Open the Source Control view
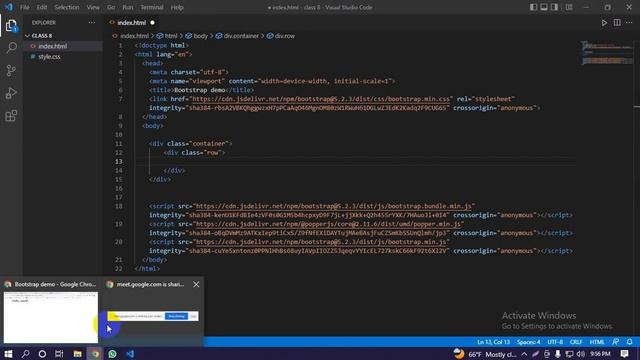 click(11, 71)
